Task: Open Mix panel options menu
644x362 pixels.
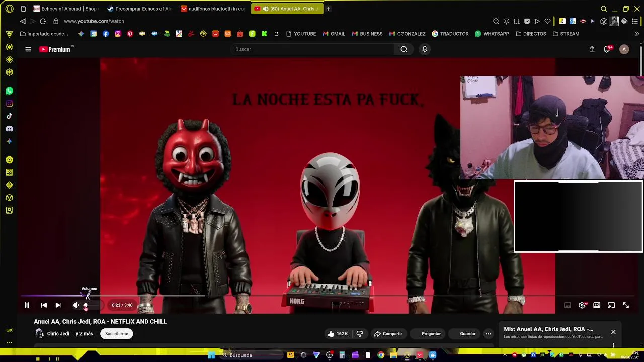Action: (613, 345)
